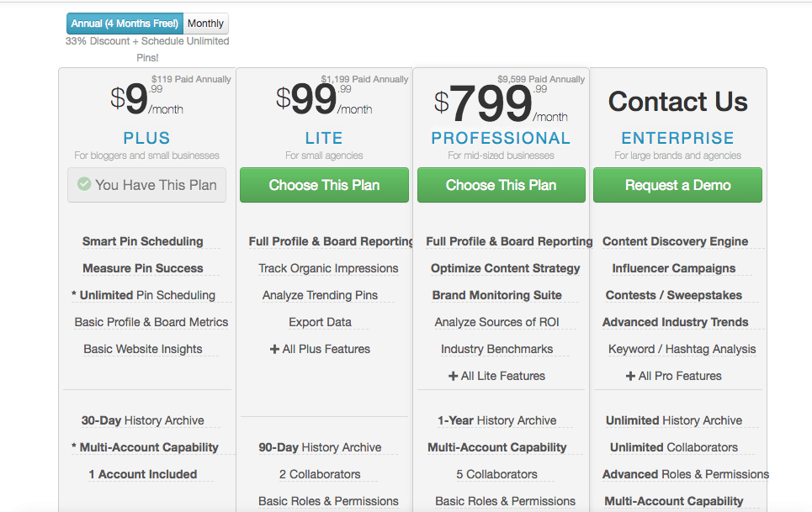Screen dimensions: 812x512
Task: Click Keyword / Hashtag Analysis feature
Action: (x=682, y=349)
